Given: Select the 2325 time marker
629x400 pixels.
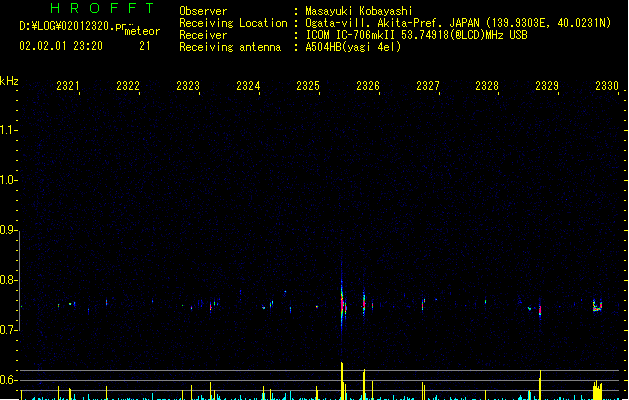Looking at the screenshot, I should pos(308,86).
